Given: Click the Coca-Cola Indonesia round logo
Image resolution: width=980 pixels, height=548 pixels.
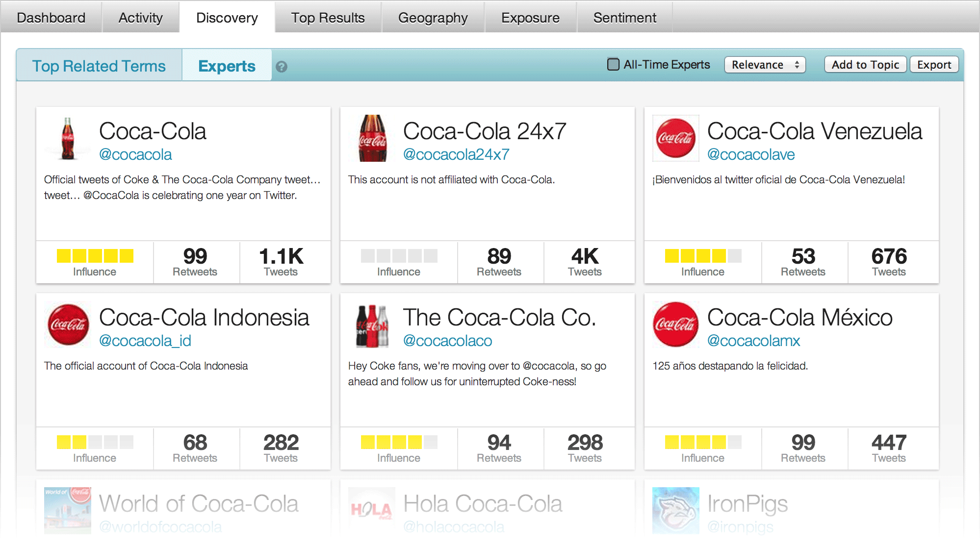Looking at the screenshot, I should tap(68, 324).
